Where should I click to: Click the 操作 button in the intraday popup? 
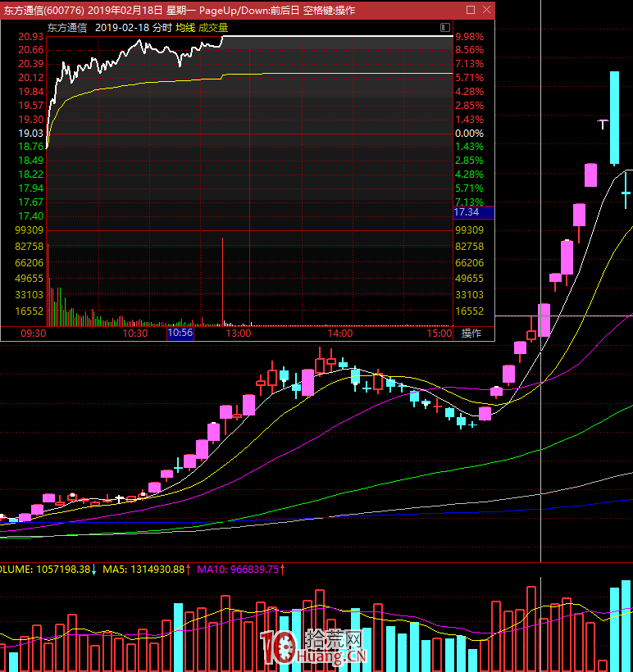click(x=471, y=333)
